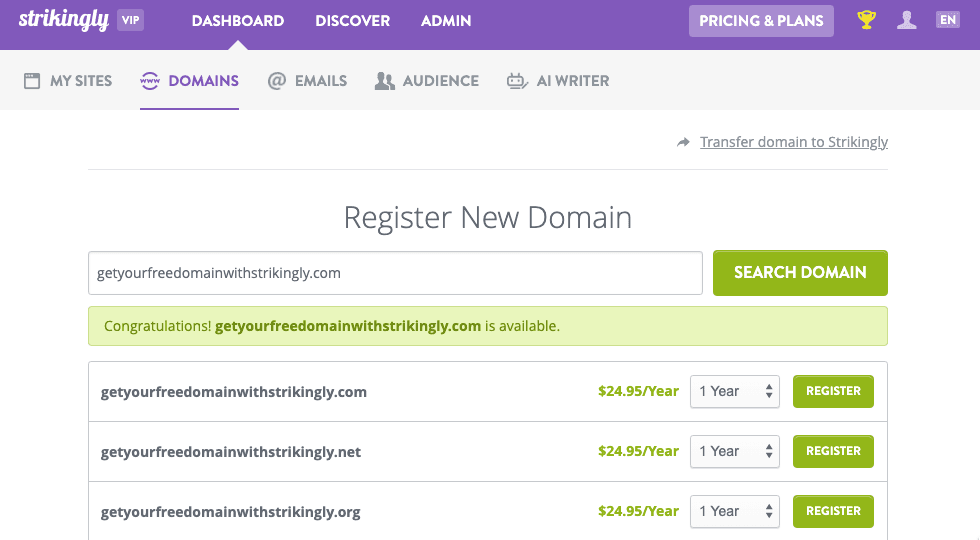Open the AI Writer tab
The width and height of the screenshot is (980, 540).
click(558, 81)
